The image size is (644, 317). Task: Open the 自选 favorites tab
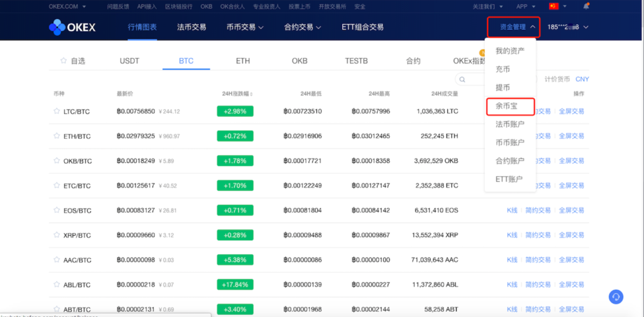72,61
